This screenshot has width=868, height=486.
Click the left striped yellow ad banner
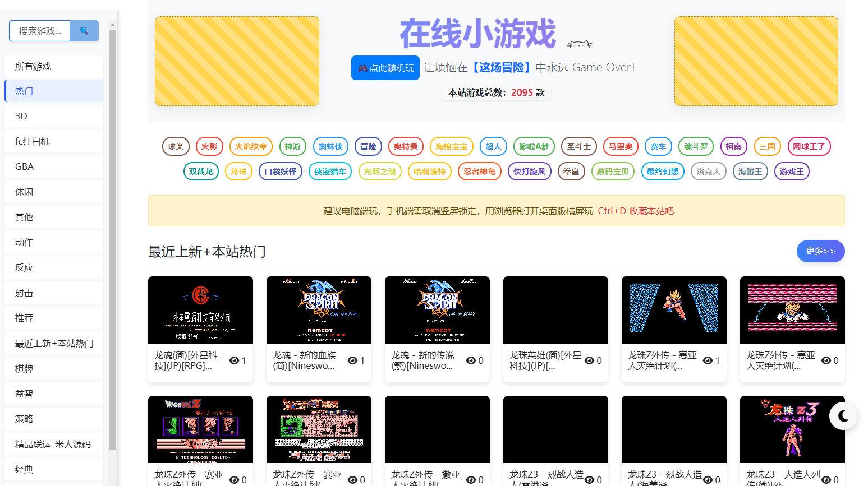pyautogui.click(x=237, y=61)
